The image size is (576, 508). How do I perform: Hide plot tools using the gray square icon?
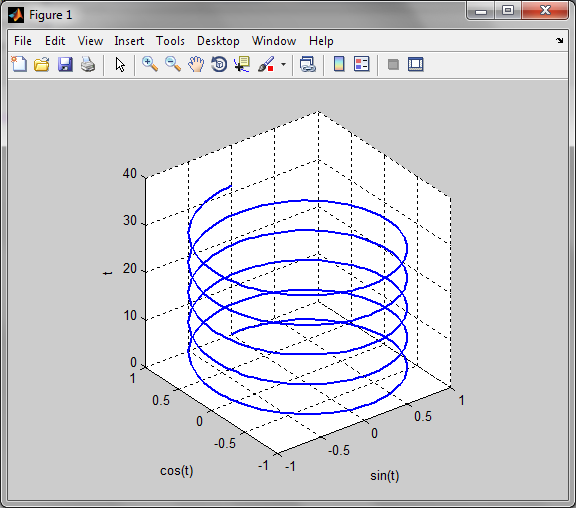click(393, 65)
